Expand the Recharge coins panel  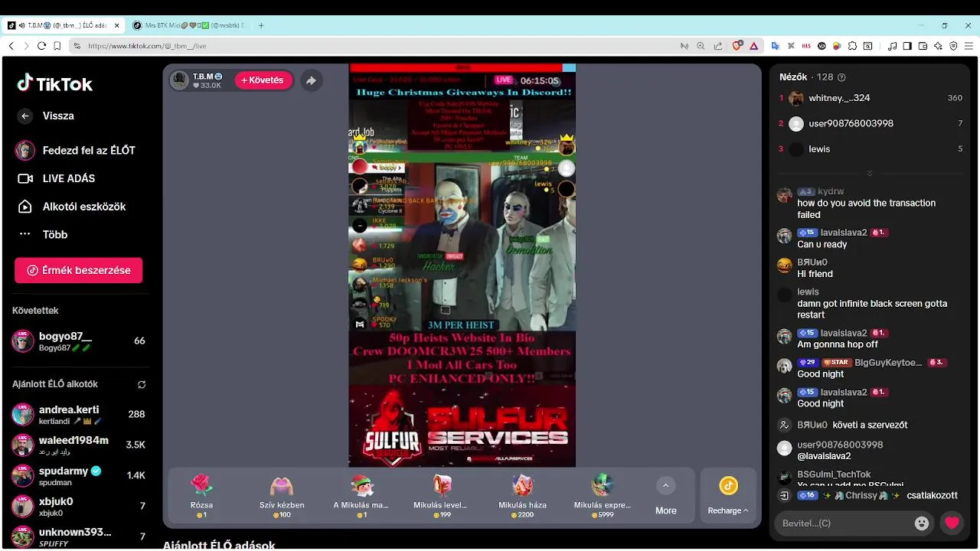click(728, 496)
